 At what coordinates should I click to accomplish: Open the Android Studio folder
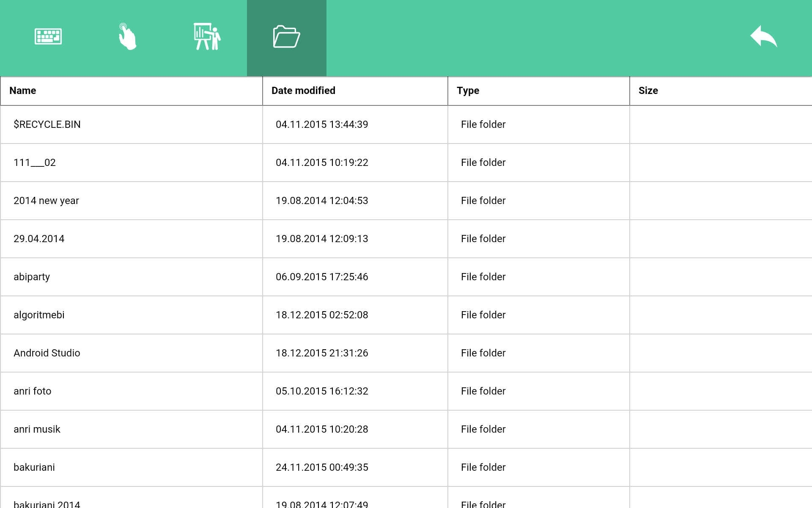pos(47,353)
